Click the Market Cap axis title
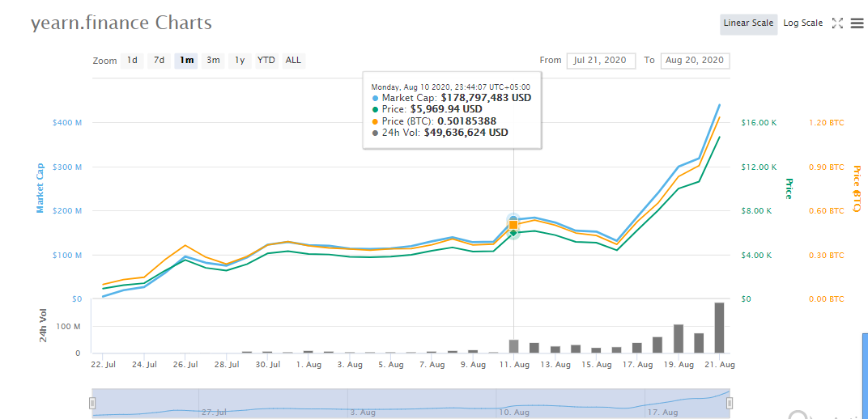This screenshot has height=419, width=868. (40, 188)
